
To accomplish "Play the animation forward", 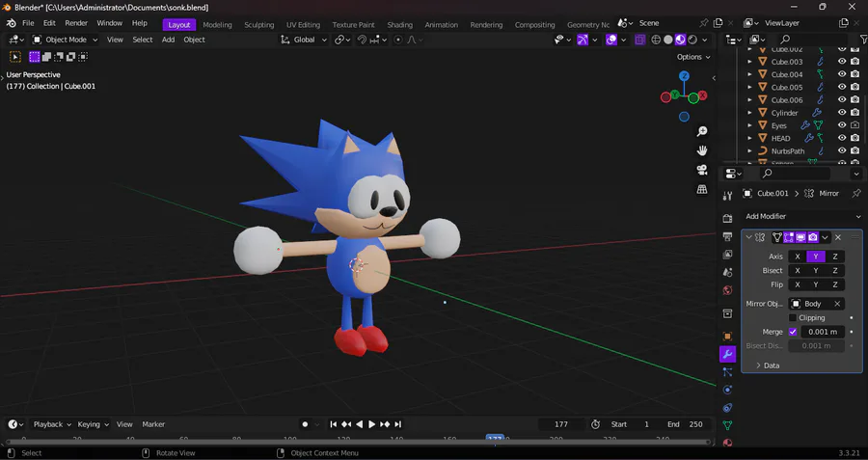I will click(371, 424).
